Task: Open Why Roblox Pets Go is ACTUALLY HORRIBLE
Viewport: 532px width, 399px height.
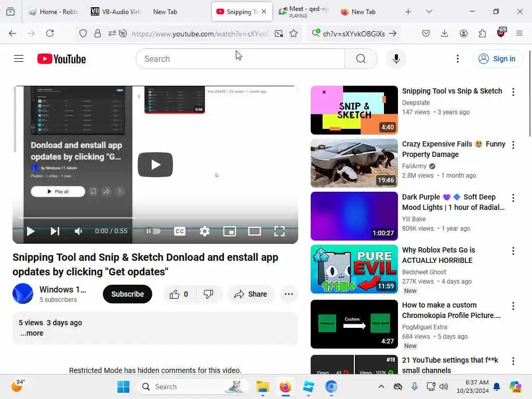Action: point(438,255)
